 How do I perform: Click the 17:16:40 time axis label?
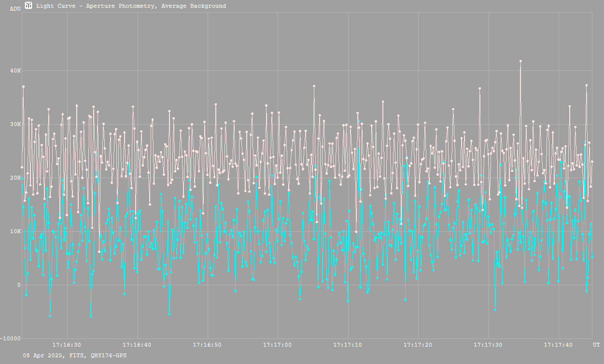tap(138, 345)
